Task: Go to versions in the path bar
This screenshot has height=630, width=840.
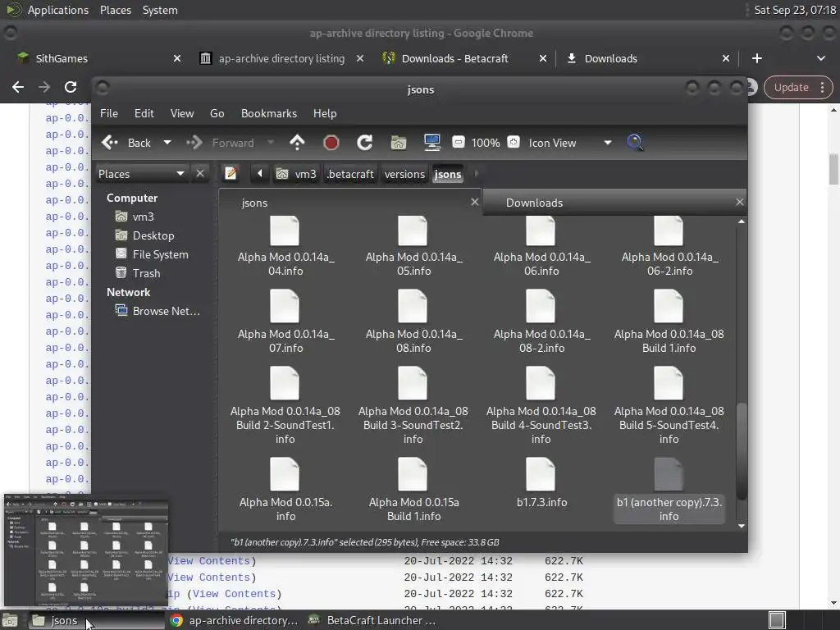Action: pyautogui.click(x=404, y=174)
